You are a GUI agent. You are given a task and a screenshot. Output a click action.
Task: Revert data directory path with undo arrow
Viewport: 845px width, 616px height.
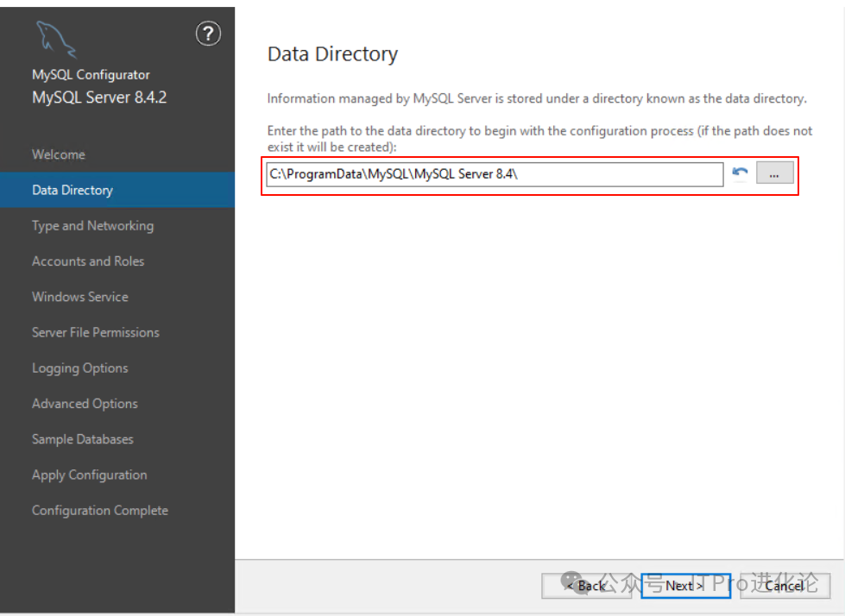(x=740, y=173)
